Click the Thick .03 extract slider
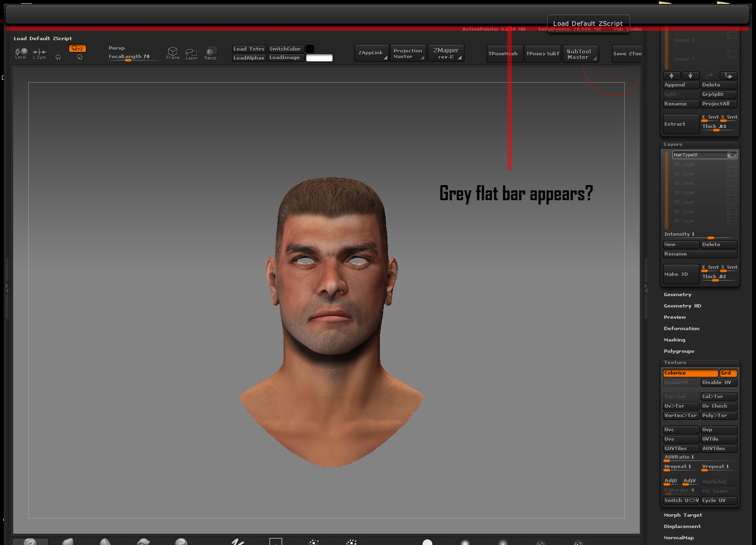The image size is (756, 545). click(x=719, y=127)
